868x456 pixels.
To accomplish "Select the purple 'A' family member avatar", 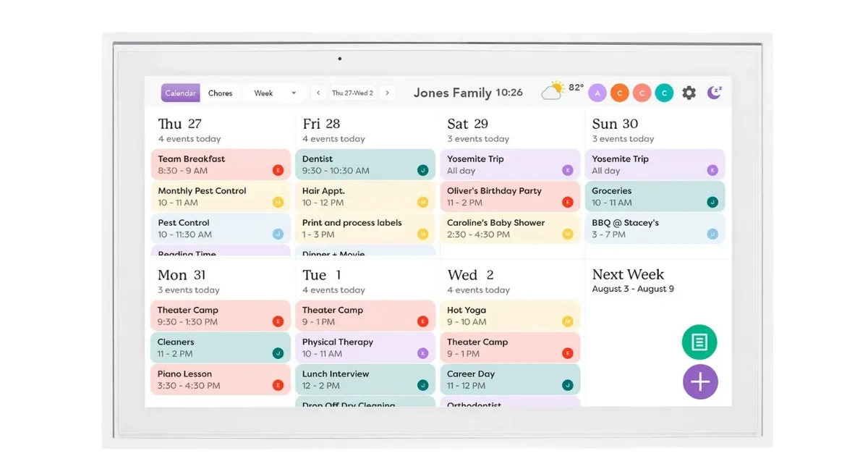I will click(597, 93).
